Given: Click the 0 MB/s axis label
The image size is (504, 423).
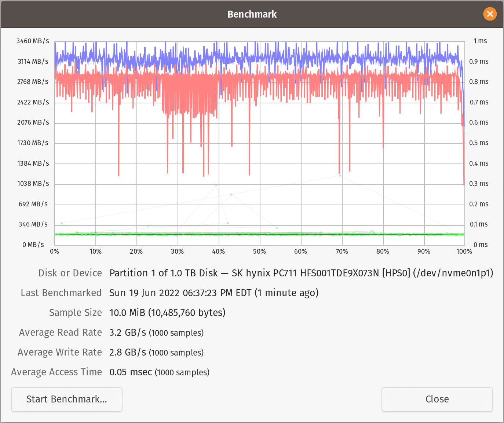Looking at the screenshot, I should click(x=33, y=244).
